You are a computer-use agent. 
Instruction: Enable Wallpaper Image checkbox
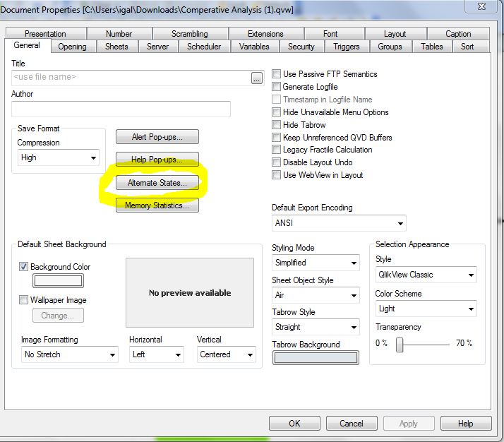(25, 300)
